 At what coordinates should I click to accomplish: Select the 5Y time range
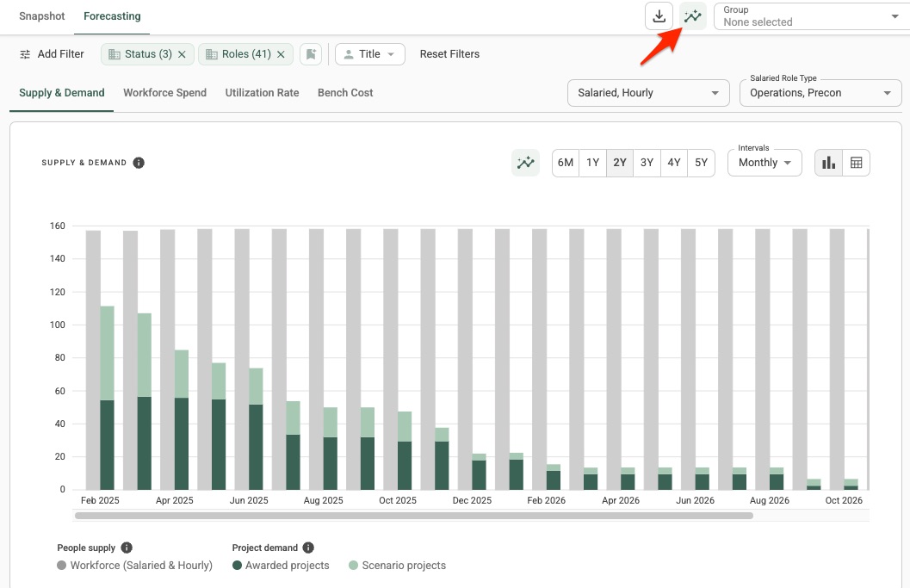[x=701, y=163]
